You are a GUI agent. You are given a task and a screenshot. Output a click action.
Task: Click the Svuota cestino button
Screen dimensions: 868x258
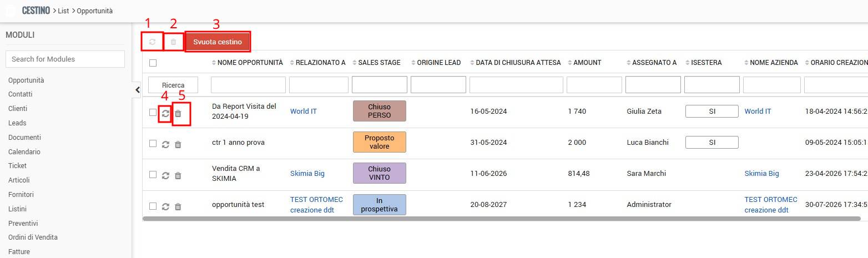tap(218, 42)
